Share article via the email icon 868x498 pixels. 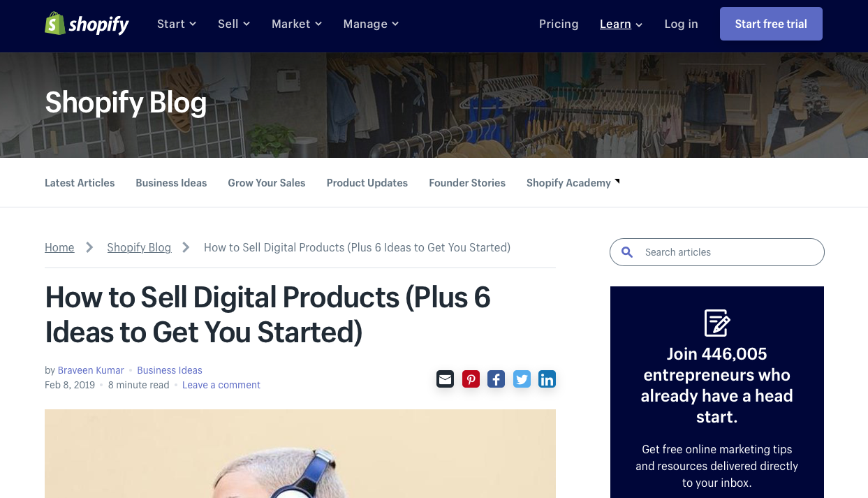445,379
